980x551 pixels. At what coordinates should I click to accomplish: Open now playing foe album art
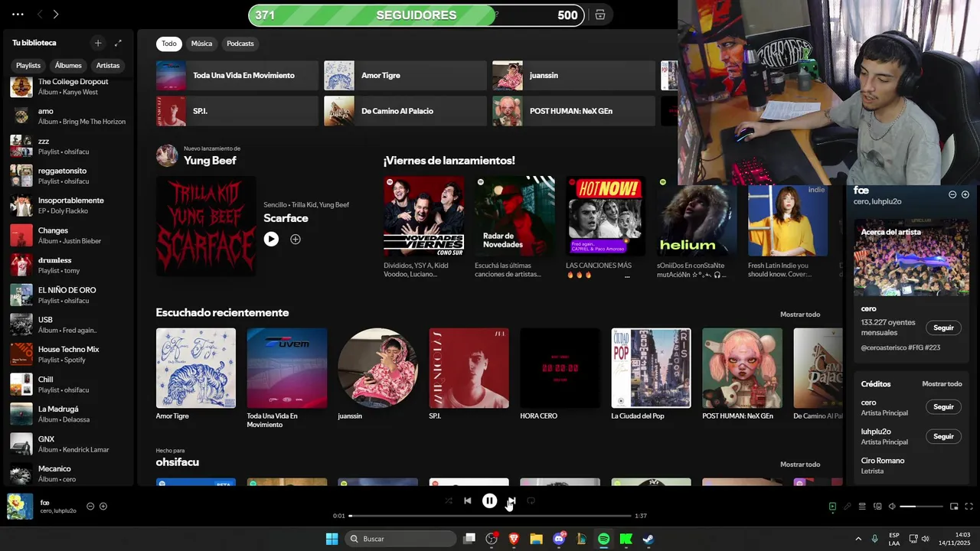pyautogui.click(x=20, y=507)
